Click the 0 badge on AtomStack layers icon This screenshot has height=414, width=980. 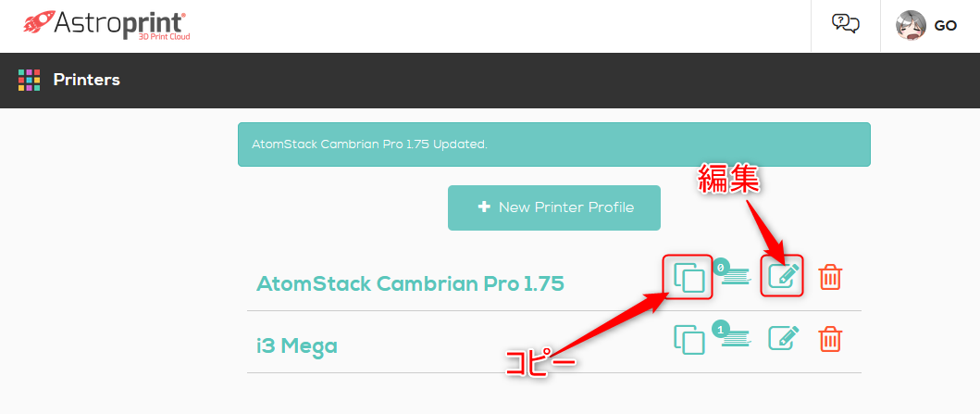click(x=721, y=267)
